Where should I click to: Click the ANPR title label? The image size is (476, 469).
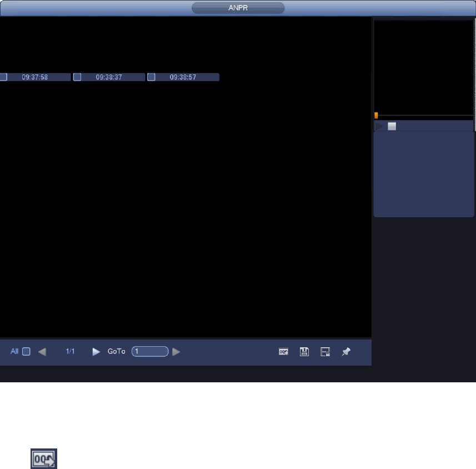point(238,8)
